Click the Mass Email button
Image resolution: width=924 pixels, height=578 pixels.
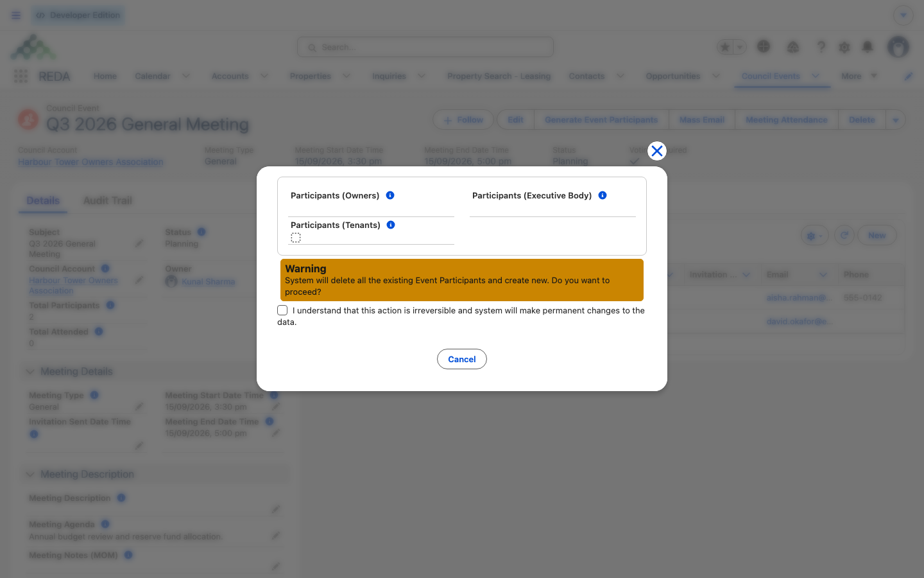pos(702,120)
